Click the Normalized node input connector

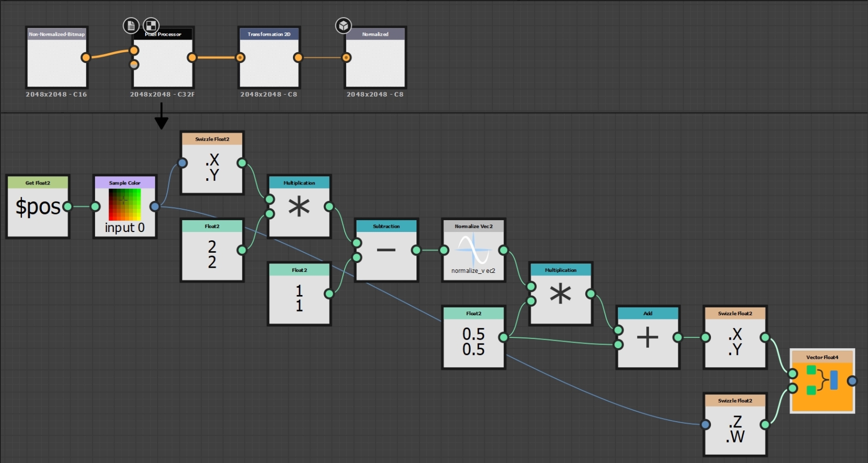tap(347, 57)
